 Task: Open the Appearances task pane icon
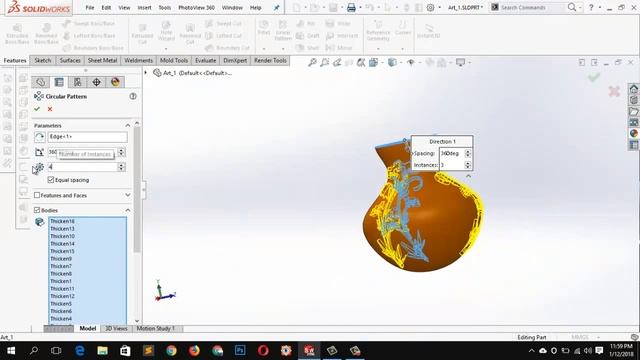(x=633, y=133)
